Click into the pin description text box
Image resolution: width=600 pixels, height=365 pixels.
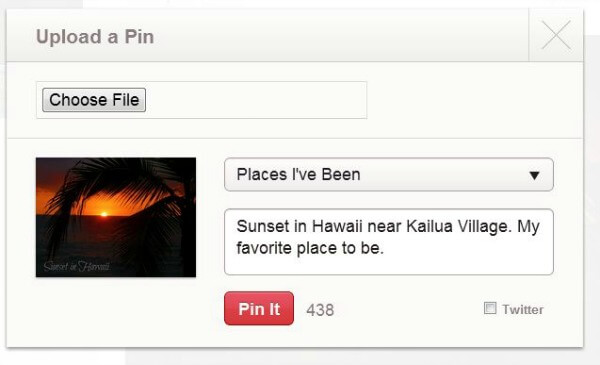click(389, 242)
